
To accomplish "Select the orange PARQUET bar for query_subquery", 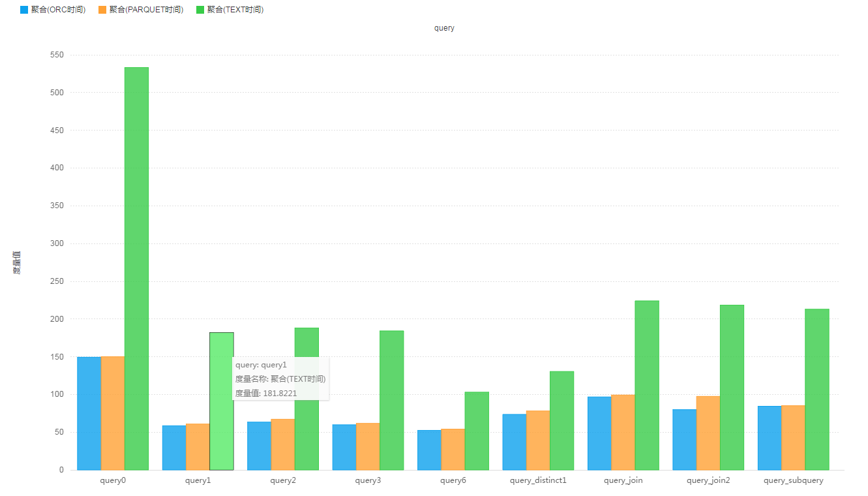I will coord(793,437).
